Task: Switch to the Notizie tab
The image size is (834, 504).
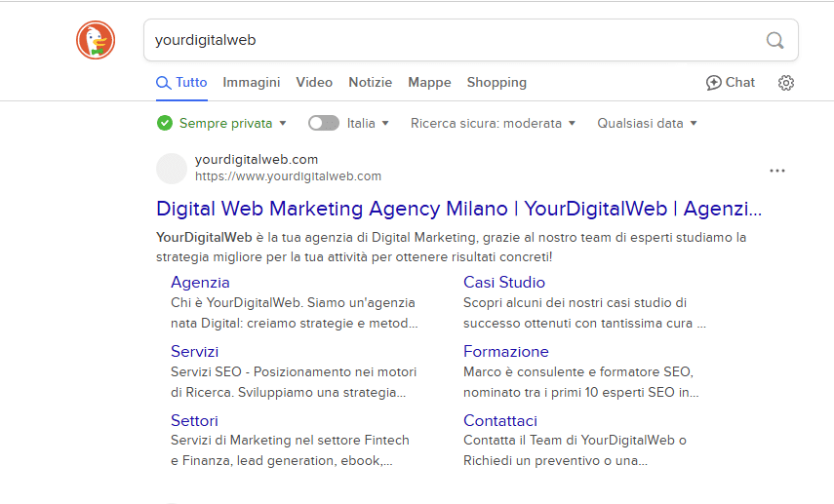Action: click(x=371, y=83)
